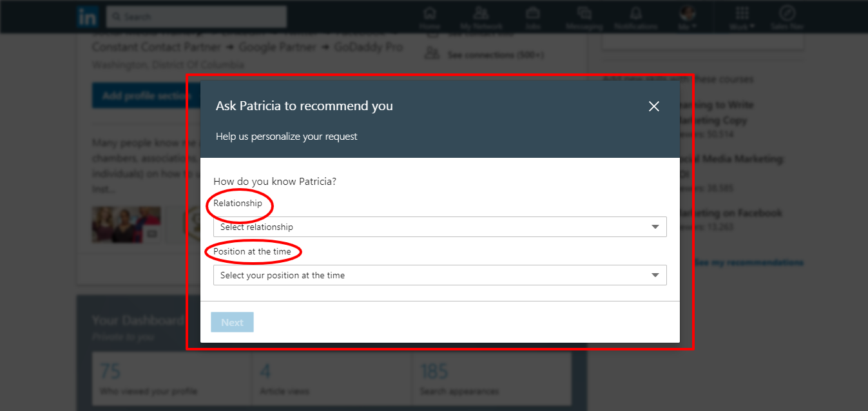Click the 'Position at the time' label
The height and width of the screenshot is (411, 868).
pos(252,251)
